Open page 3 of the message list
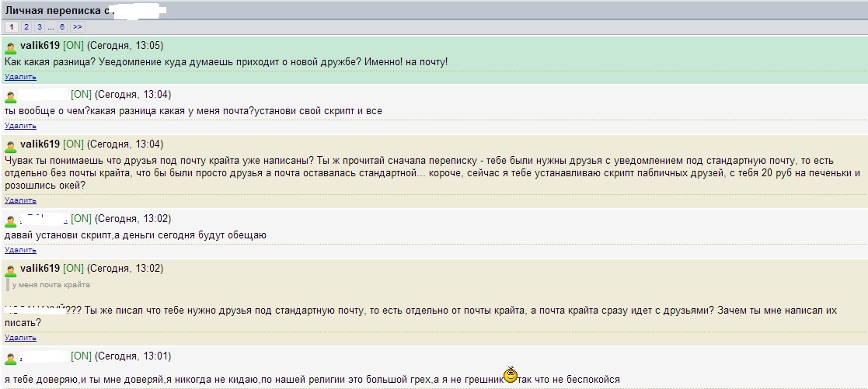868x389 pixels. (x=38, y=27)
